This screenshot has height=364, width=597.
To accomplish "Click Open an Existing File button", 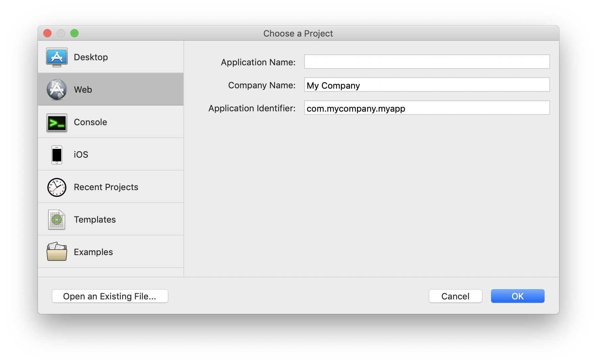I will (110, 296).
